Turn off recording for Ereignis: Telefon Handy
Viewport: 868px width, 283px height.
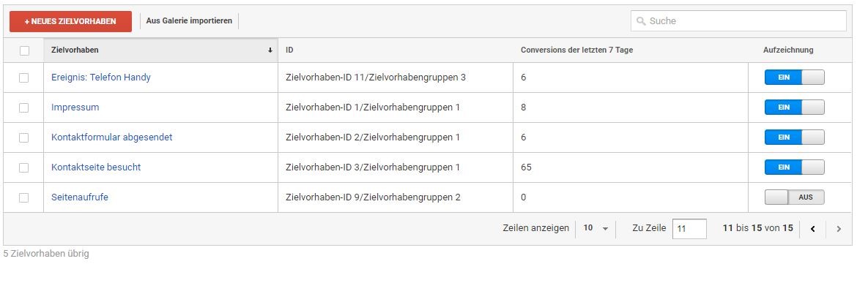coord(794,78)
